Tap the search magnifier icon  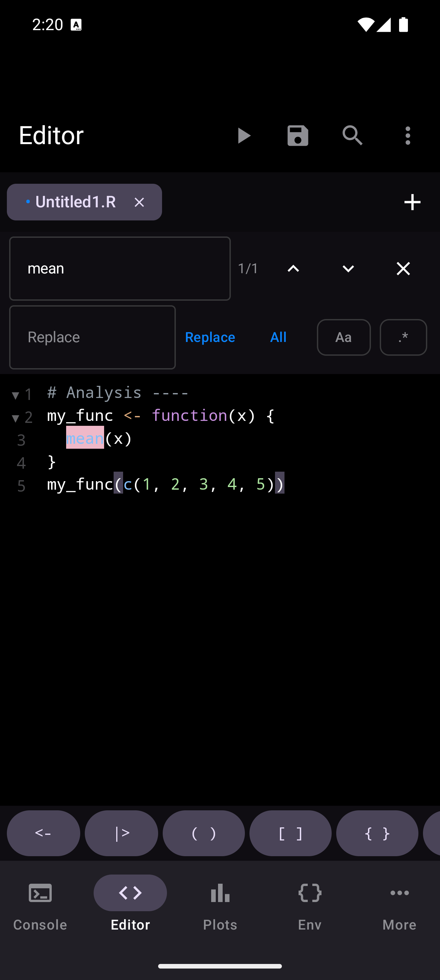coord(353,136)
